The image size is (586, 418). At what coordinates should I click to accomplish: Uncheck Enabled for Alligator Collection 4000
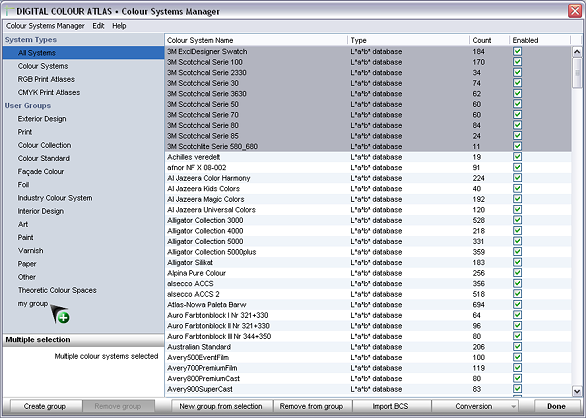518,231
